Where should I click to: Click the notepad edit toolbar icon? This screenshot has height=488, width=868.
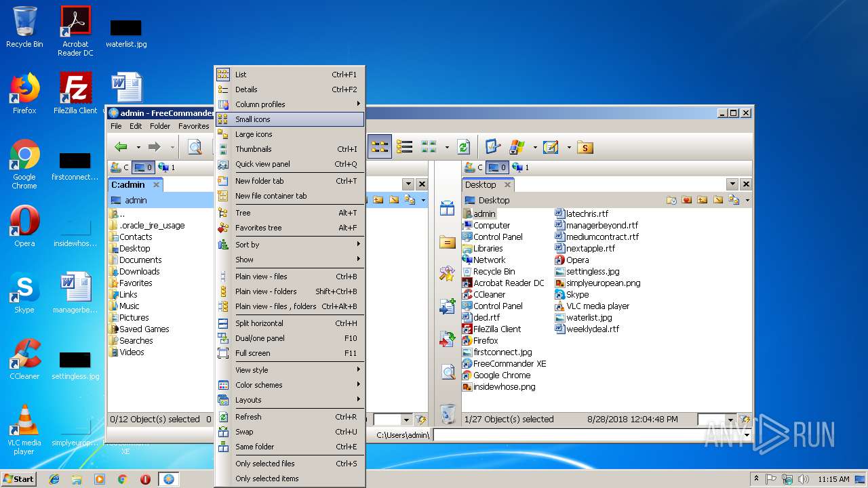tap(551, 146)
